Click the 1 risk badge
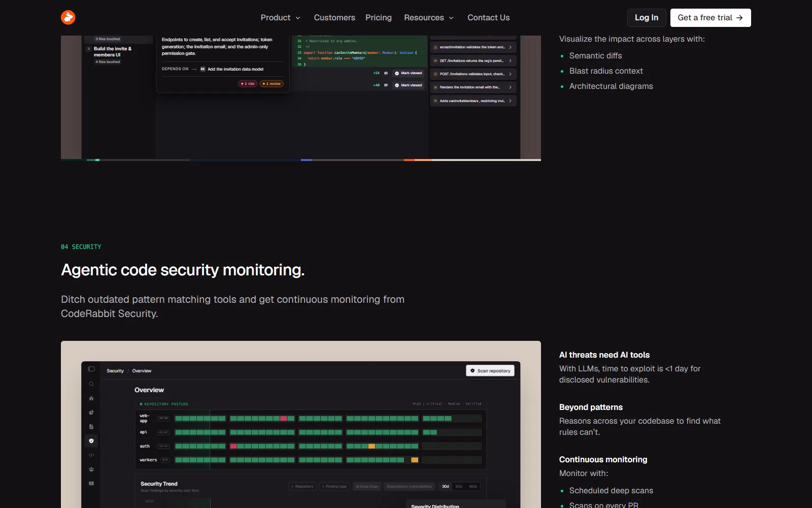This screenshot has width=812, height=508. tap(248, 84)
